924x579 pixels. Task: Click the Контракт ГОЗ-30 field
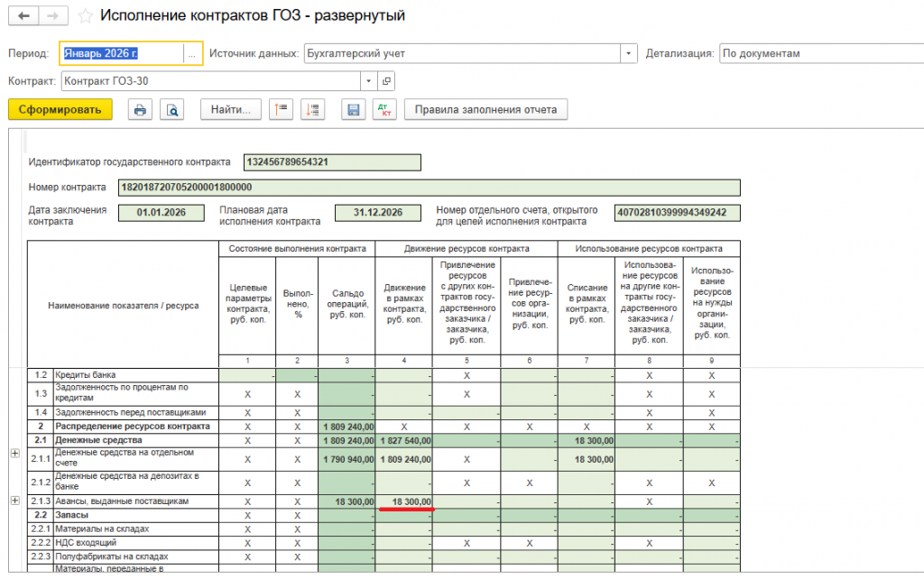pyautogui.click(x=211, y=81)
